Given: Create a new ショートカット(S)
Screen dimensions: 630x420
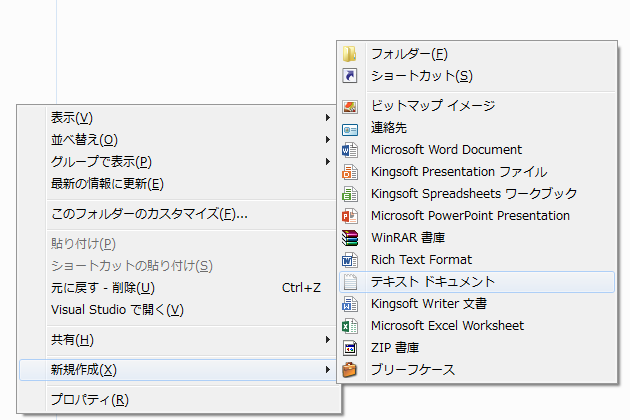Looking at the screenshot, I should point(477,76).
